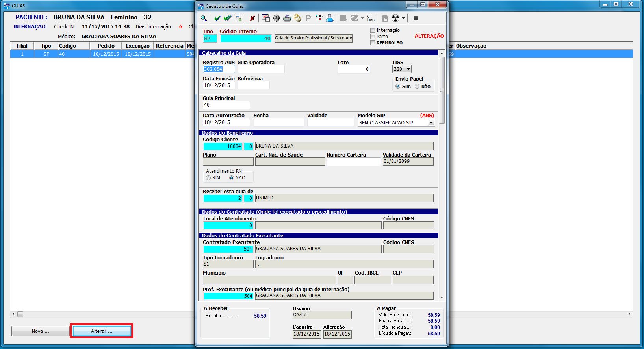Screen dimensions: 644x349
Task: Click the gray hand icon
Action: [385, 18]
